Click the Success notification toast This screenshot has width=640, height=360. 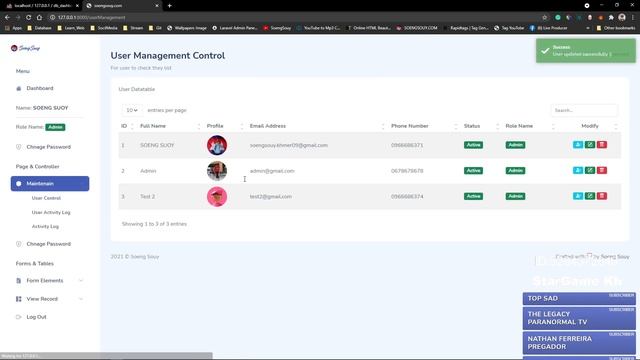click(586, 51)
